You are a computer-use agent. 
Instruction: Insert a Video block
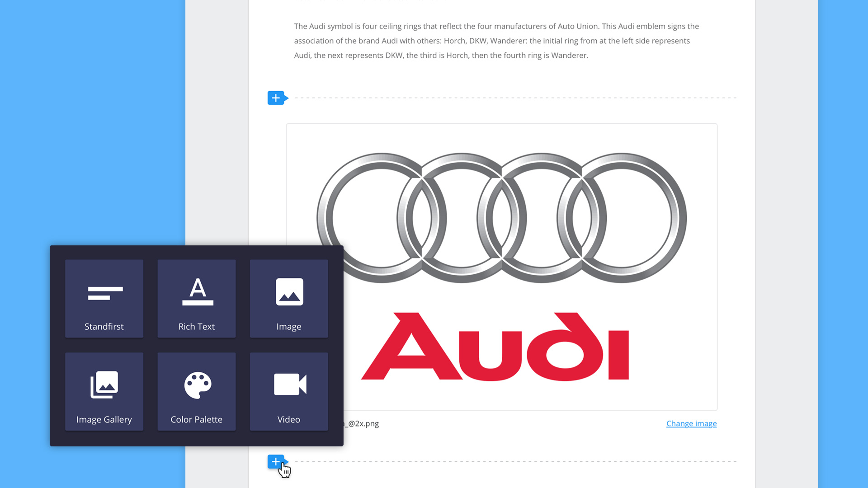(x=289, y=391)
